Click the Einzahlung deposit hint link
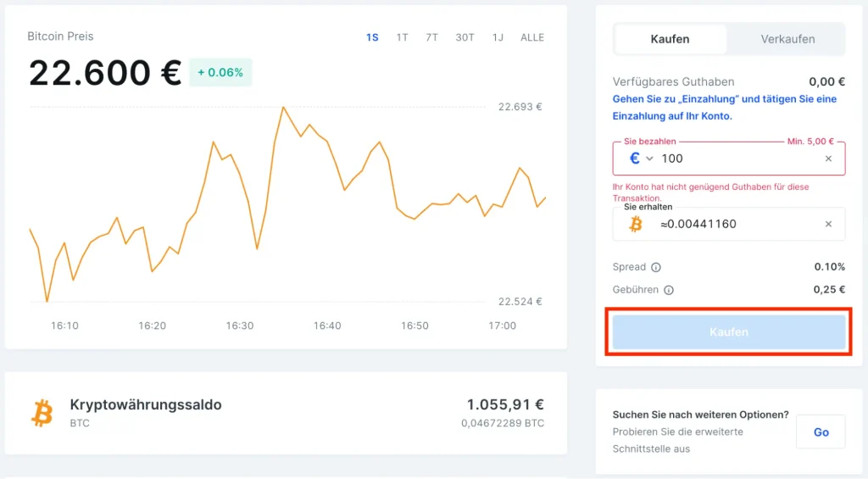Image resolution: width=868 pixels, height=479 pixels. (x=724, y=107)
